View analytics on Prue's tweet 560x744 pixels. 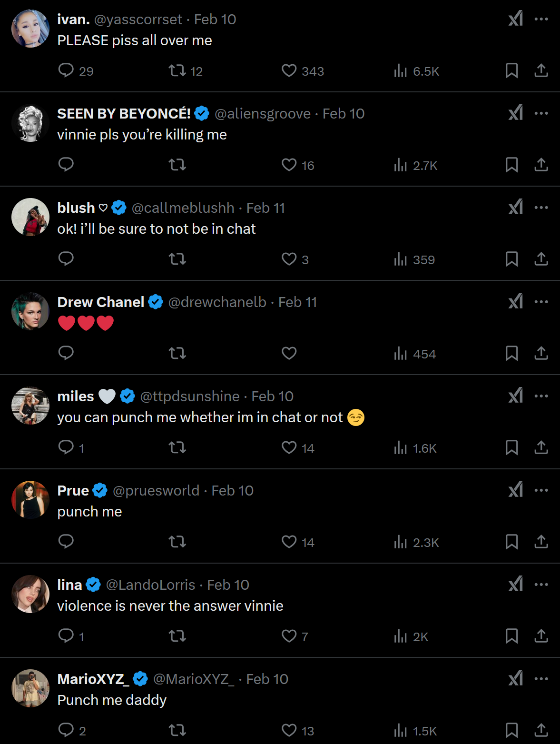coord(416,542)
